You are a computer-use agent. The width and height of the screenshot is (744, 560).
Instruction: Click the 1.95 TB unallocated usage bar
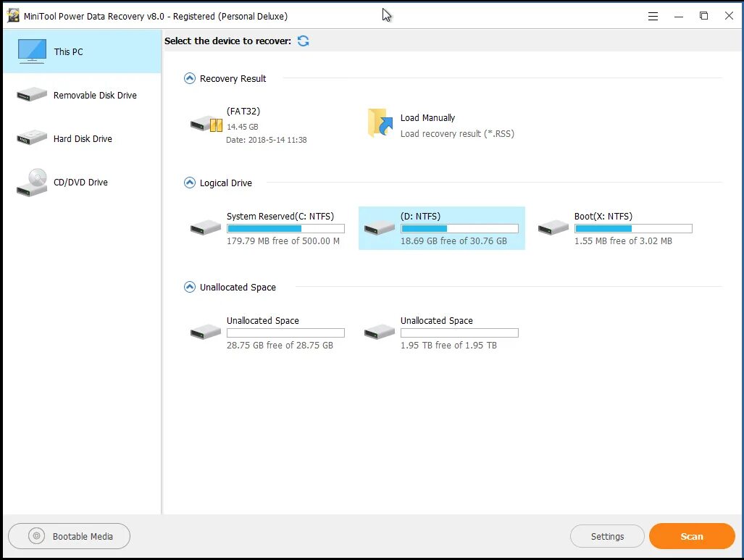point(459,333)
